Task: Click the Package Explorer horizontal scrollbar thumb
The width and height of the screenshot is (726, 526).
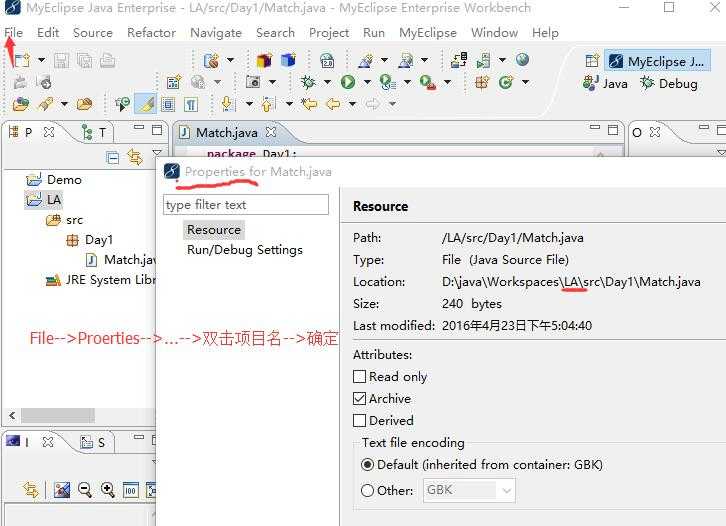Action: [58, 415]
